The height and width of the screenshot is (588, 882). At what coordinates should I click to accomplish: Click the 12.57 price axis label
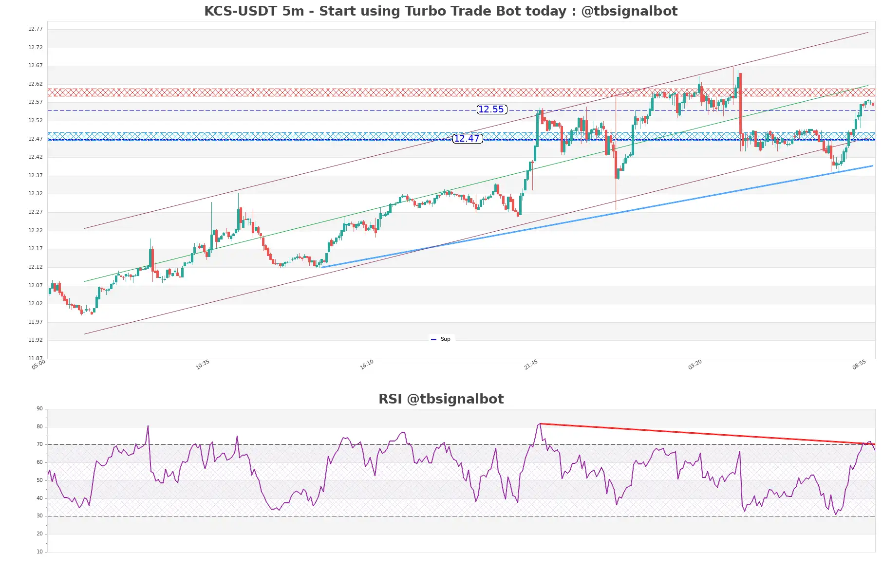pyautogui.click(x=36, y=102)
